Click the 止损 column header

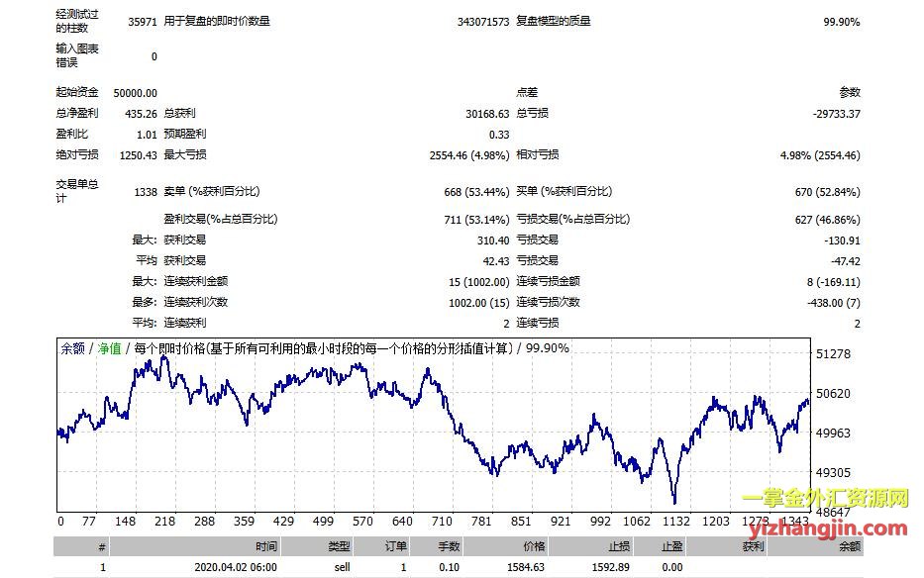click(614, 546)
